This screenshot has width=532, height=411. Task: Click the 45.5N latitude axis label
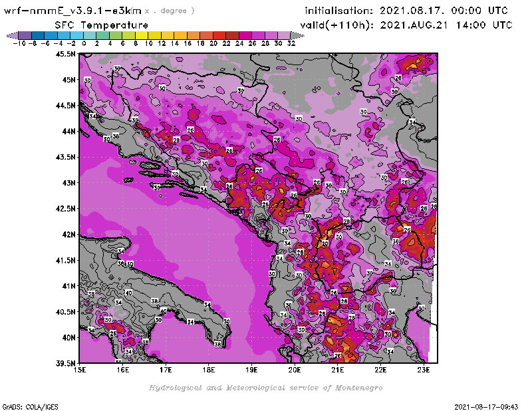[x=65, y=54]
